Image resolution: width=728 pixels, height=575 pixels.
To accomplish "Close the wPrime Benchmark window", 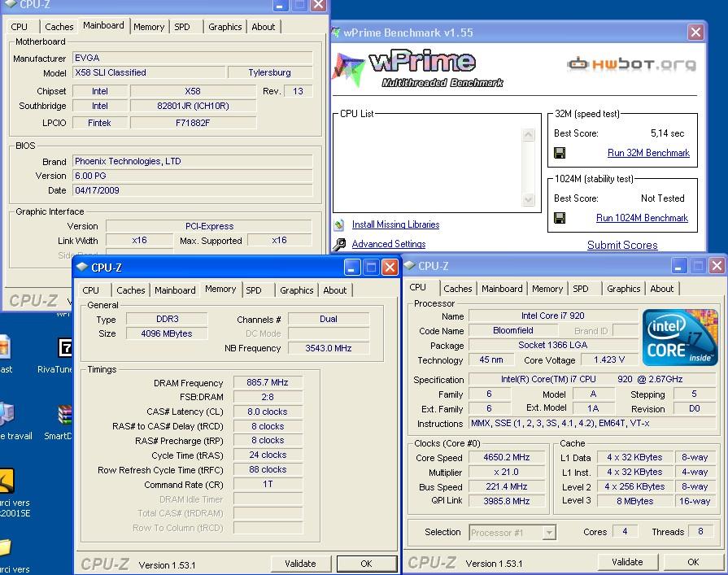I will click(695, 33).
